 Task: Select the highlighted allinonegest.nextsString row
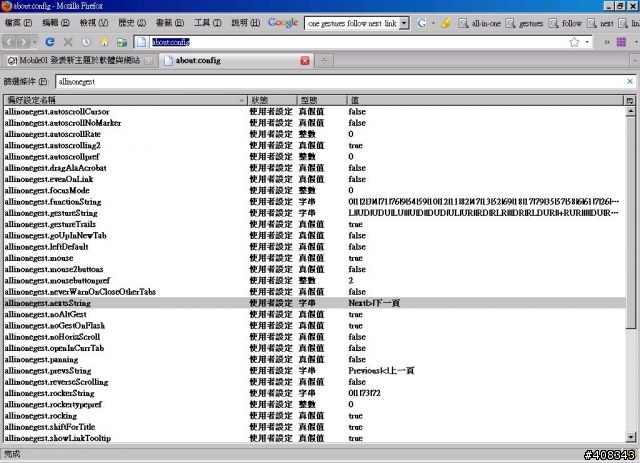coord(314,303)
